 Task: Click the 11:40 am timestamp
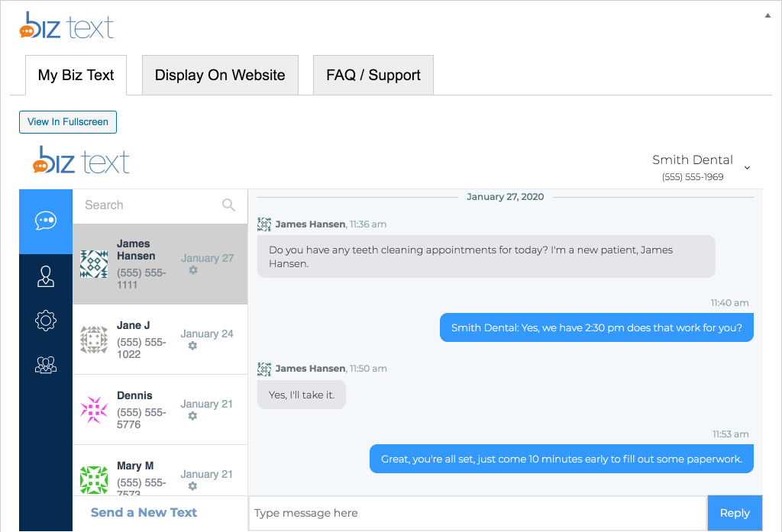[729, 303]
